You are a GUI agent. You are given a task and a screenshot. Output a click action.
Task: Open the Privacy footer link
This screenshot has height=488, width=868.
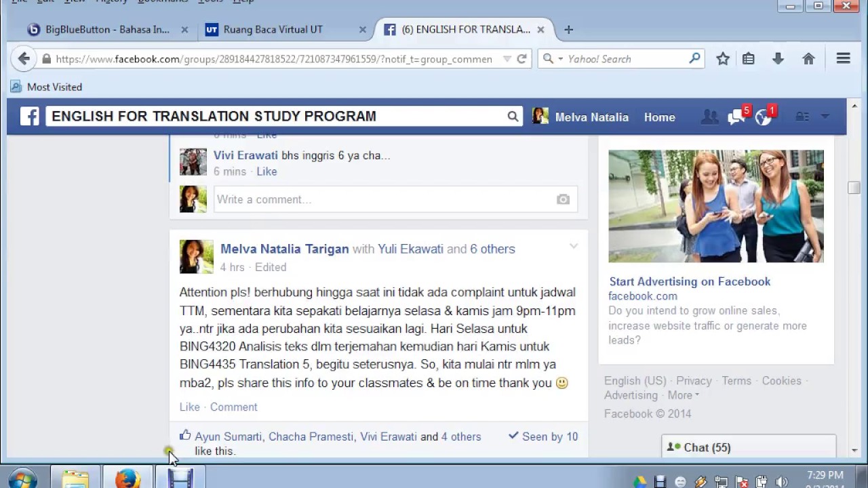tap(694, 381)
